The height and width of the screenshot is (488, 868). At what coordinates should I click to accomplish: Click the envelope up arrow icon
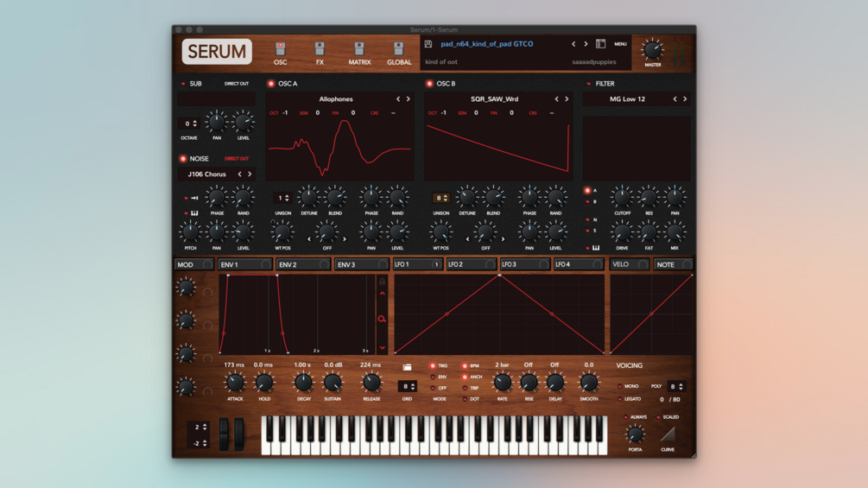(382, 294)
